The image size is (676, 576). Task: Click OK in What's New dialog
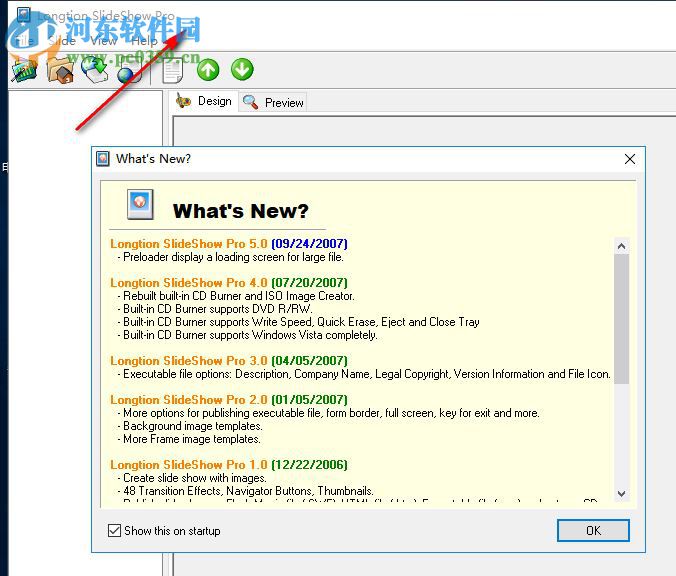point(593,530)
